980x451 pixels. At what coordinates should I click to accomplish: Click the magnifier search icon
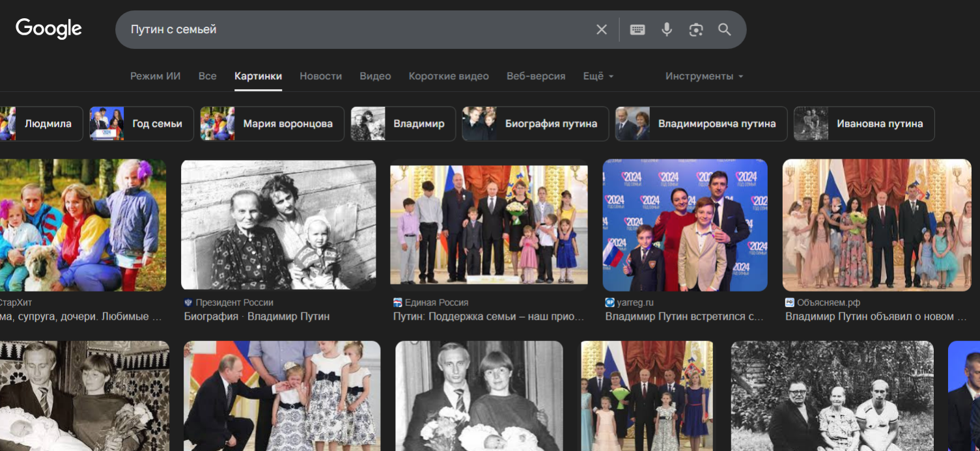click(725, 29)
